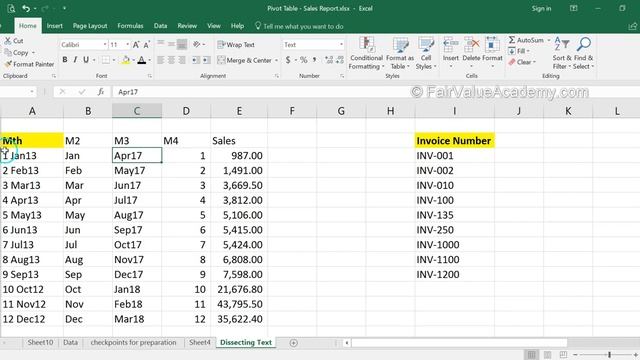The image size is (640, 360).
Task: Click the Decrease Font Size icon
Action: (147, 44)
